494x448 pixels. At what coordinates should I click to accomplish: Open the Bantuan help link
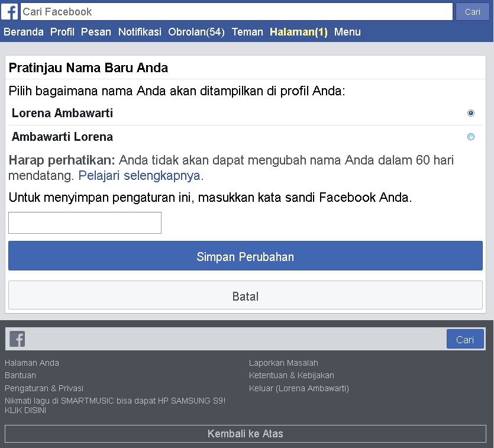click(x=21, y=376)
